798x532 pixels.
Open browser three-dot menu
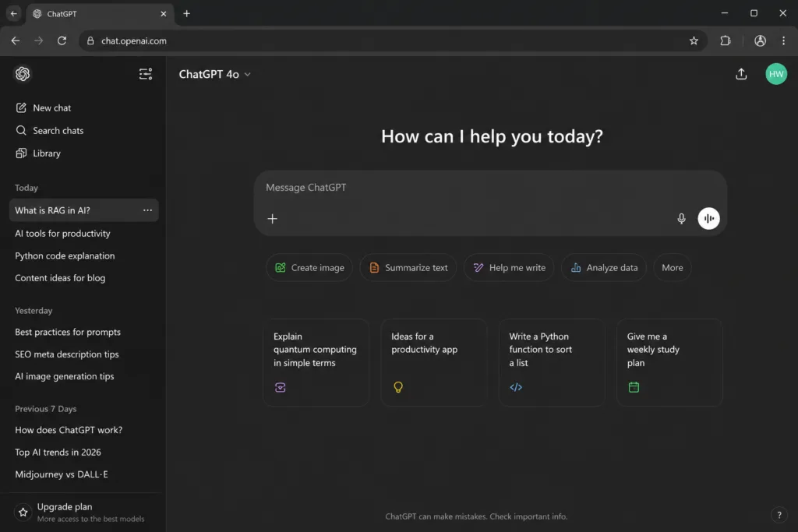click(783, 41)
